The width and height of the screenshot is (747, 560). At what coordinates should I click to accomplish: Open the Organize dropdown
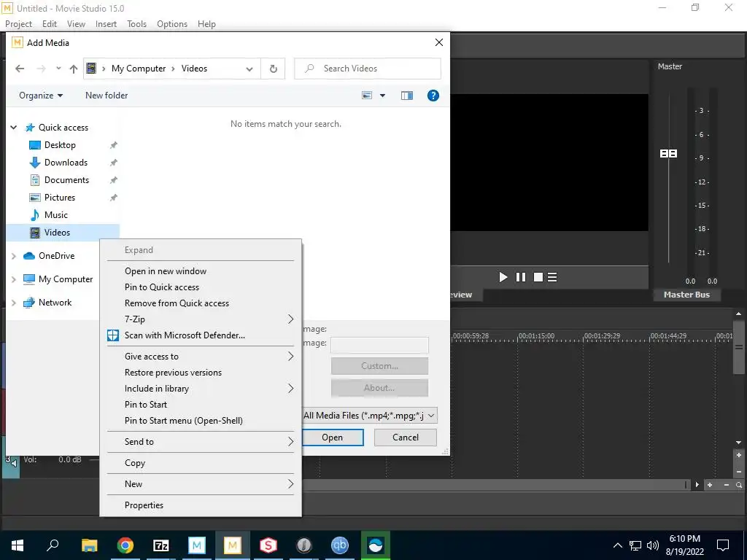click(41, 96)
